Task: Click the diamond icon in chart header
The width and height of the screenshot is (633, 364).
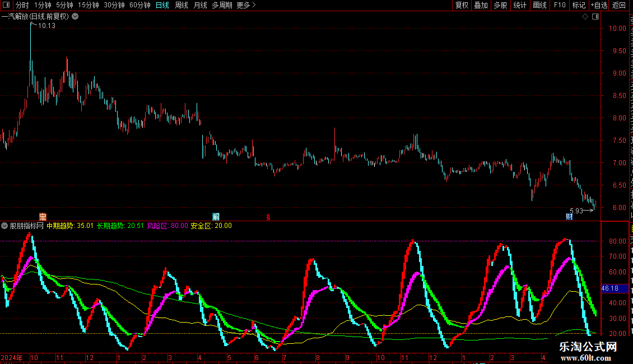Action: pos(585,17)
